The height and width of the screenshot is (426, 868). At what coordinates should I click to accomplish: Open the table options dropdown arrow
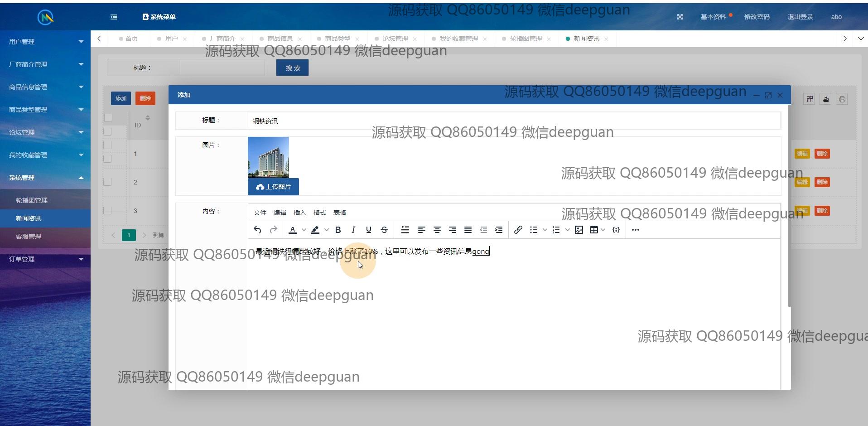click(x=603, y=230)
